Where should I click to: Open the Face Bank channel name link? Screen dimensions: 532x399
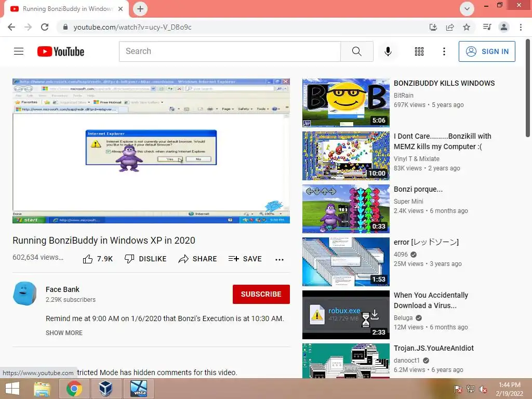[62, 289]
